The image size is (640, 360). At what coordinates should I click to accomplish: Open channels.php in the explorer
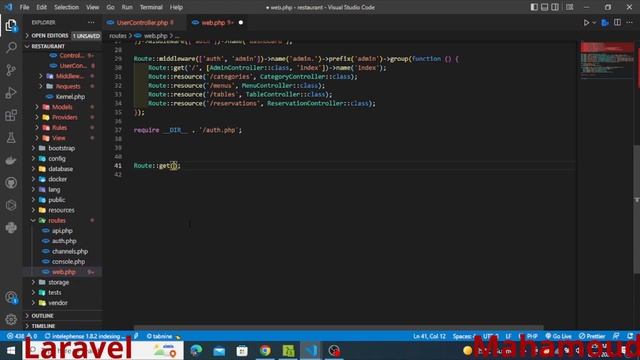pos(70,251)
